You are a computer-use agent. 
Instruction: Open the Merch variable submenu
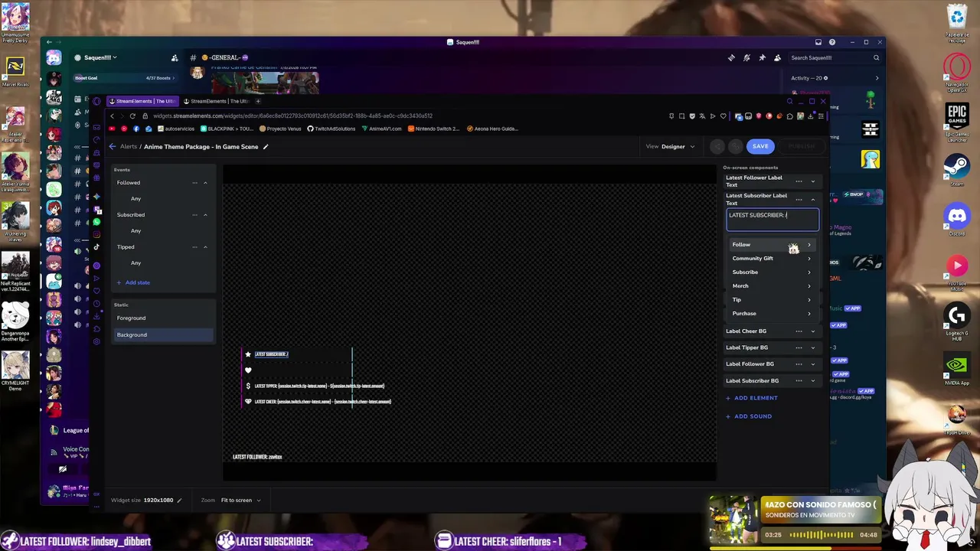click(771, 286)
